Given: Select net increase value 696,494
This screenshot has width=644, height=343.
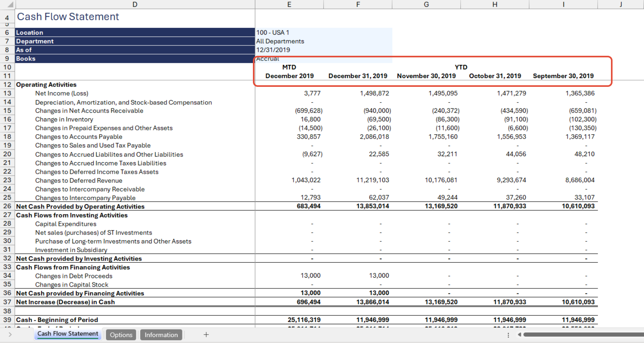Looking at the screenshot, I should coord(309,302).
